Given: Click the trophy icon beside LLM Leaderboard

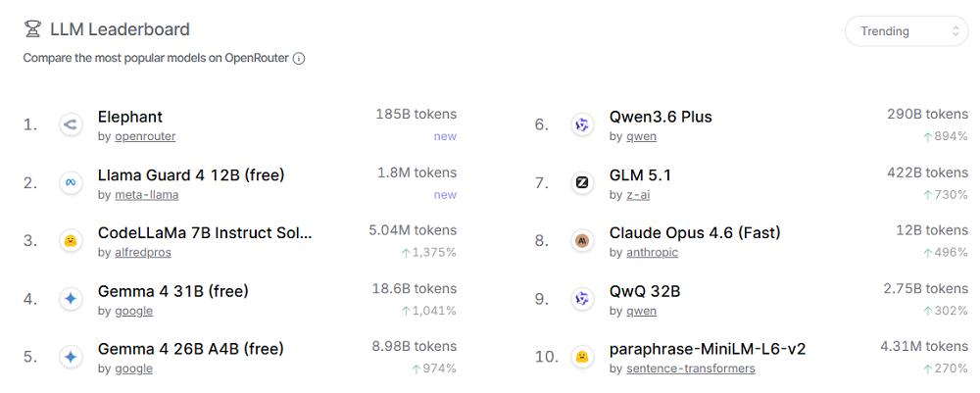Looking at the screenshot, I should click(32, 29).
